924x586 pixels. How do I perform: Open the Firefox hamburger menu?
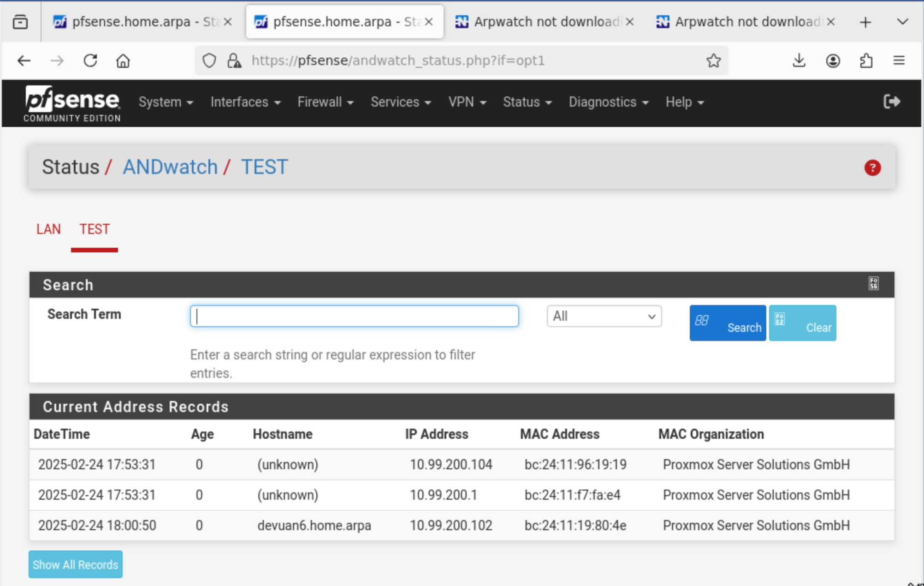click(x=899, y=60)
